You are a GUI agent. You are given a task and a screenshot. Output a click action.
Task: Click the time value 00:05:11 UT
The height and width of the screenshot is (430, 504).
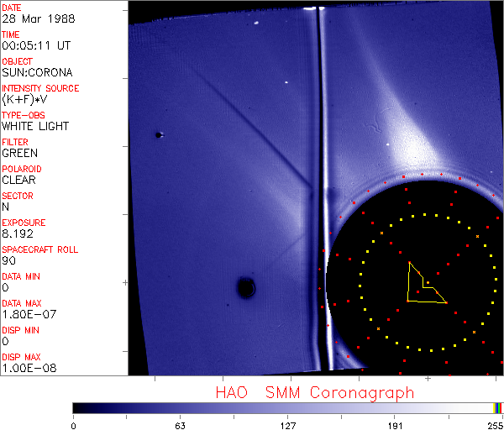tap(34, 45)
